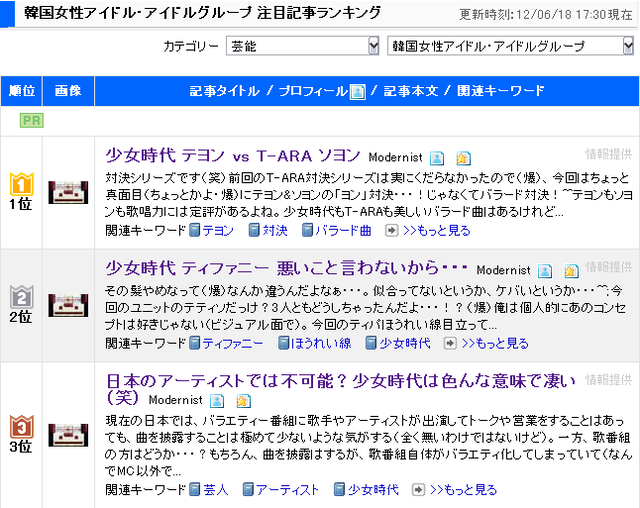The height and width of the screenshot is (508, 640).
Task: Click keyword link アーティスト
Action: point(287,489)
